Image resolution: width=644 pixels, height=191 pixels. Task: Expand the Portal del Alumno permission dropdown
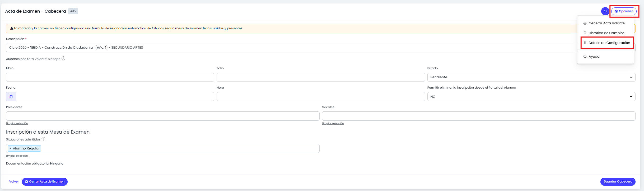[531, 97]
